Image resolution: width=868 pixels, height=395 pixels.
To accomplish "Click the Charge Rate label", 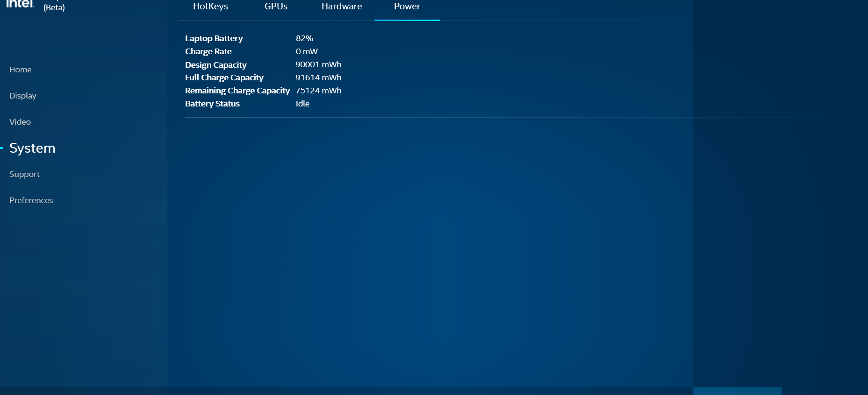I will point(208,51).
